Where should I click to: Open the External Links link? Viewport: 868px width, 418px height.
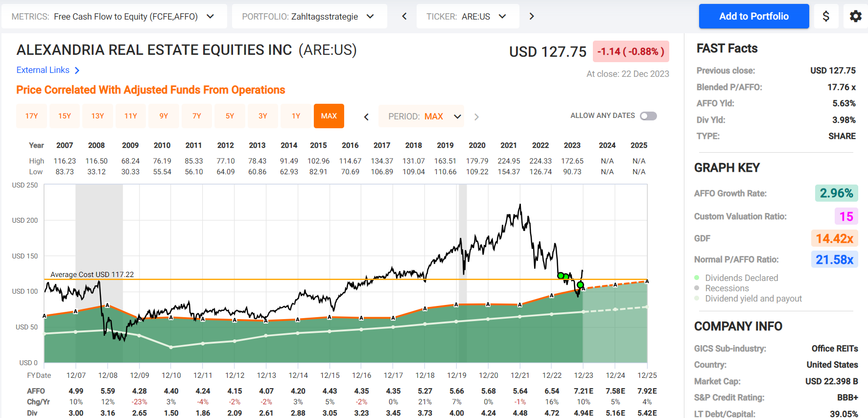[x=43, y=70]
